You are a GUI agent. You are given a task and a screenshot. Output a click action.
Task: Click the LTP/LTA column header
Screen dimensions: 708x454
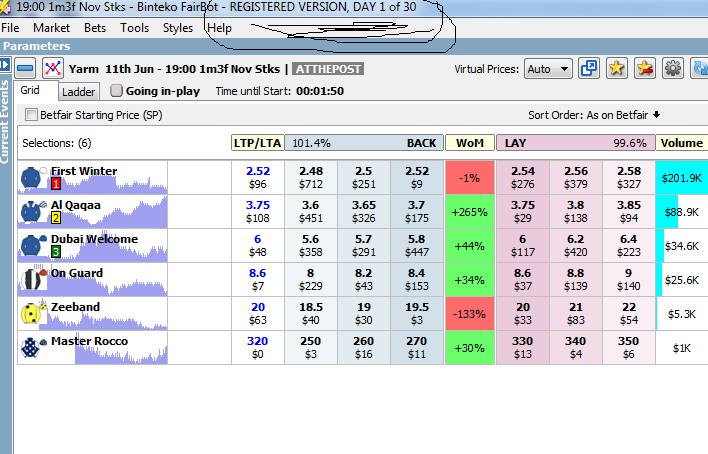(258, 143)
